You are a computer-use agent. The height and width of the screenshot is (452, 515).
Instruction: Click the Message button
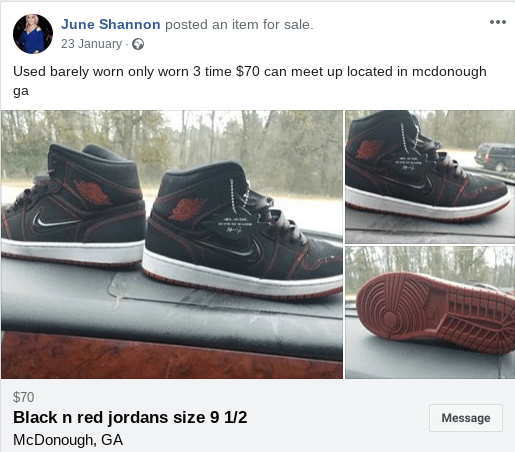466,418
